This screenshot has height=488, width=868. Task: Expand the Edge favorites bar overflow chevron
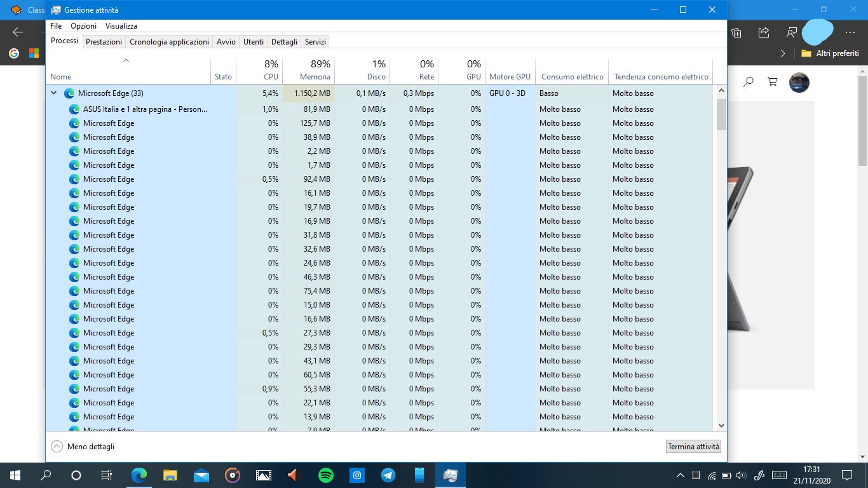pos(783,53)
